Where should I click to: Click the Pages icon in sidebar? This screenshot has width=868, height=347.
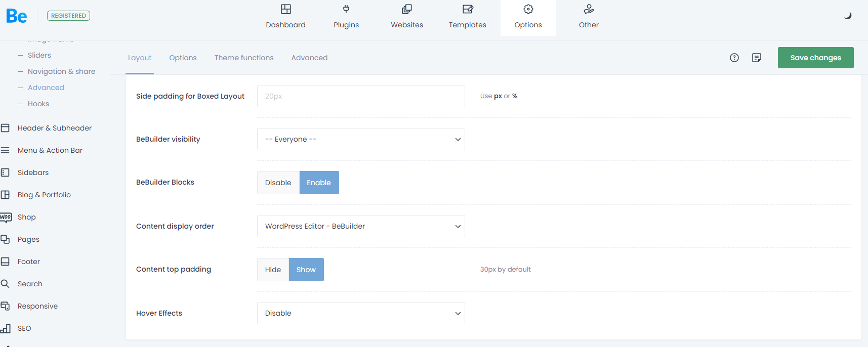click(5, 239)
